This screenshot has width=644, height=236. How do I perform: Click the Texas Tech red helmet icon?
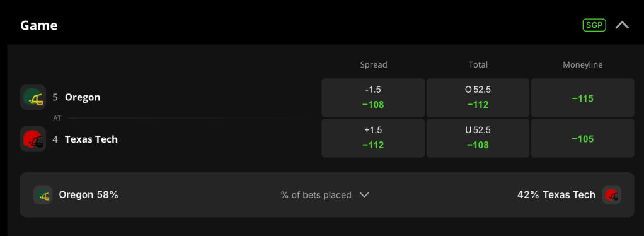coord(33,139)
